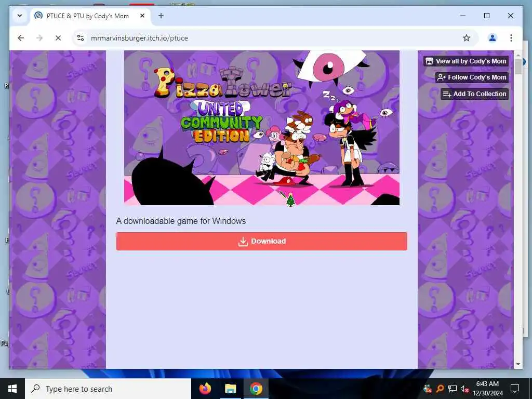Minimize the Chrome window
532x399 pixels.
pos(463,16)
